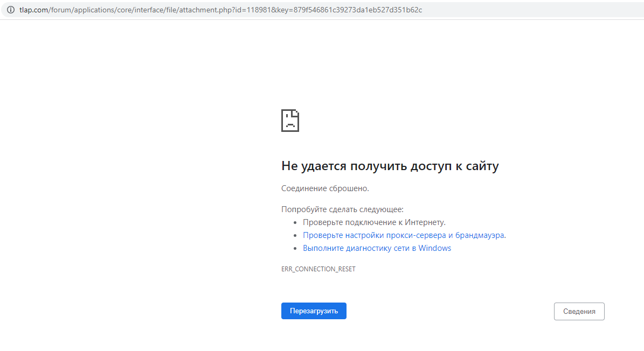Click the tlap.com URL in the address bar
644x351 pixels.
(x=220, y=10)
